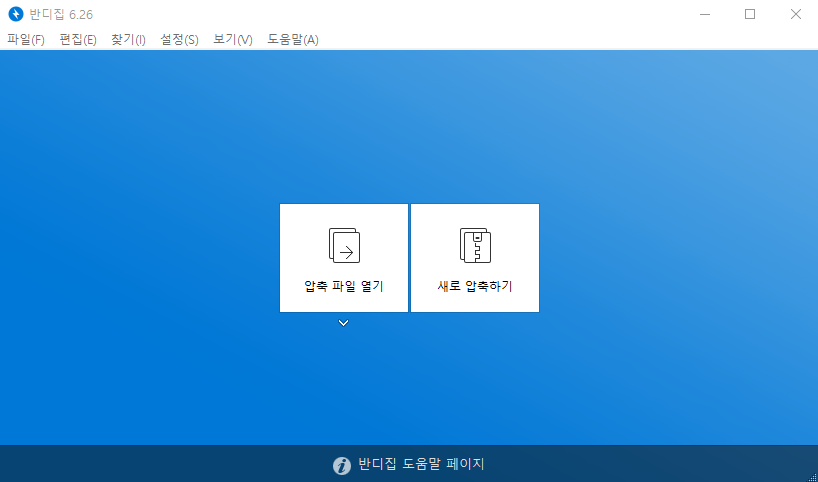
Task: Maximize the 반디집 window
Action: tap(750, 15)
